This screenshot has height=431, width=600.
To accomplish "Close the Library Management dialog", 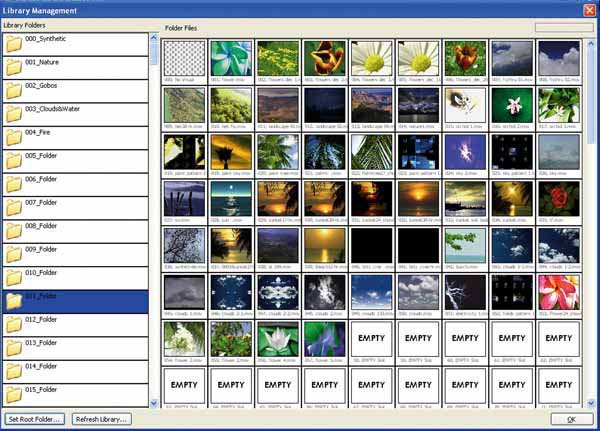I will 590,10.
